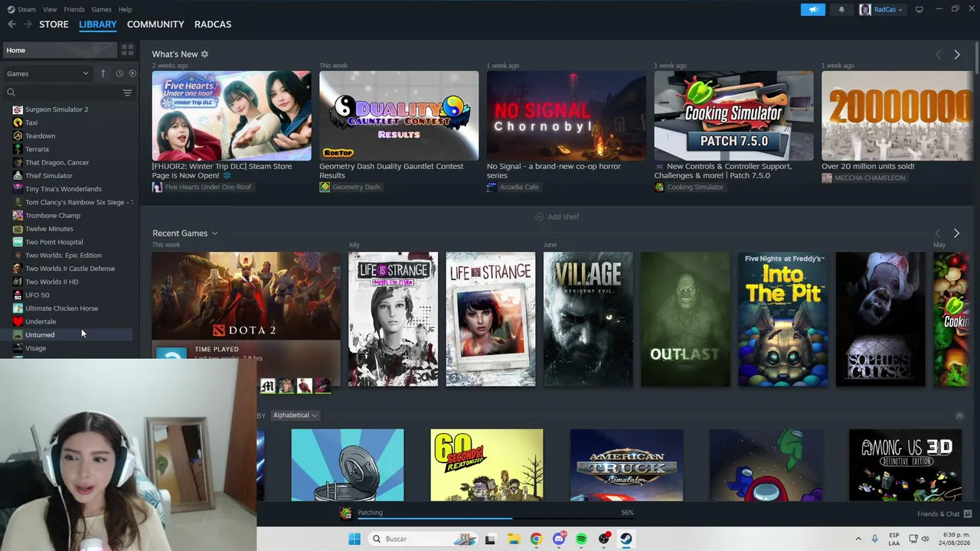Show hidden system tray icons
This screenshot has height=551, width=980.
[x=857, y=539]
